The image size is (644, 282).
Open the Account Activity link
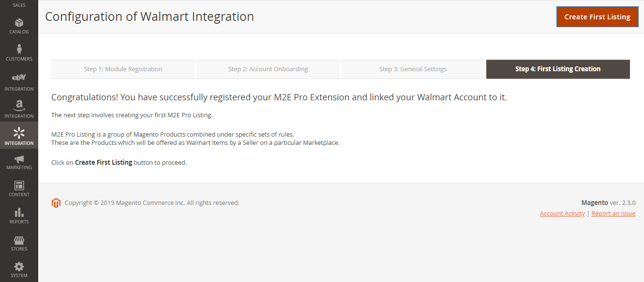(562, 214)
